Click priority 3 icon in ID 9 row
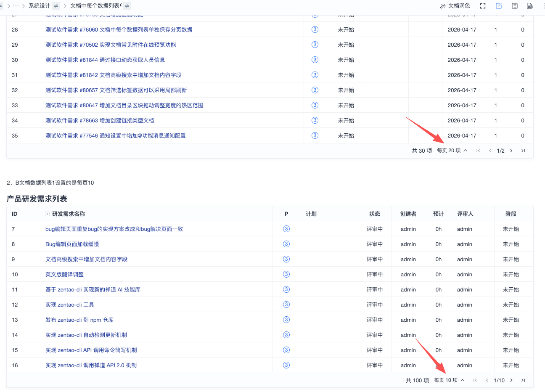This screenshot has height=392, width=545. pyautogui.click(x=286, y=259)
